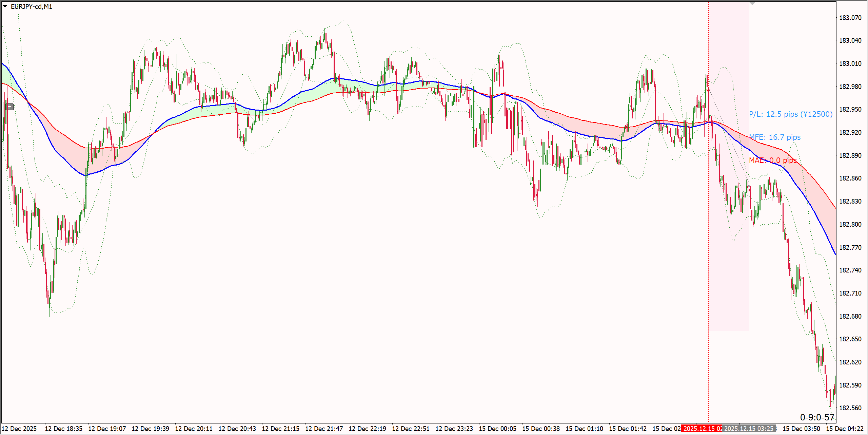Image resolution: width=868 pixels, height=435 pixels.
Task: Click the 15 Dec 04:22 time axis label
Action: 845,429
